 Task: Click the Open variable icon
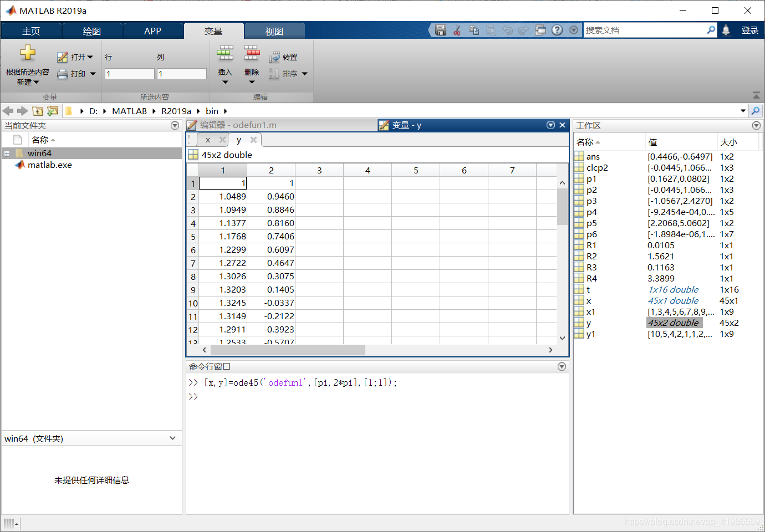pyautogui.click(x=62, y=57)
